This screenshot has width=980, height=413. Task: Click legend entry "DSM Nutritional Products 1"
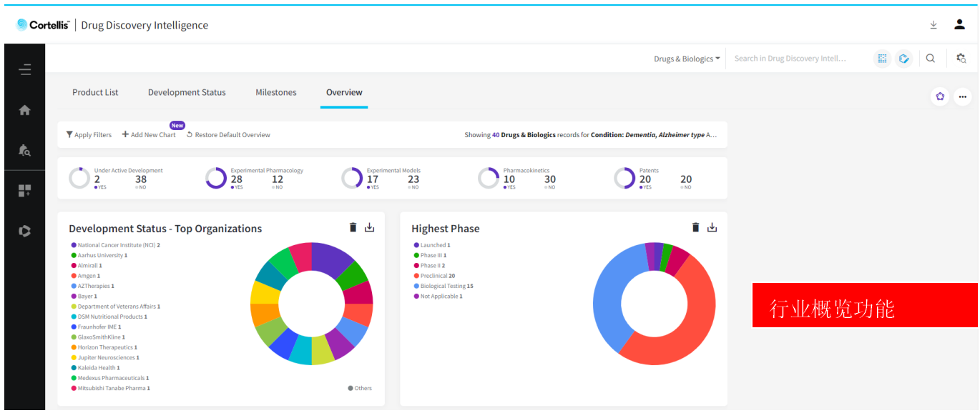[x=109, y=317]
